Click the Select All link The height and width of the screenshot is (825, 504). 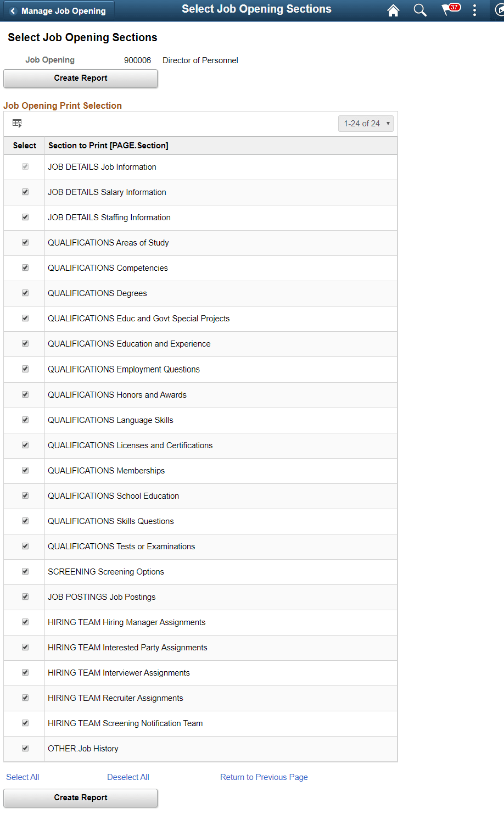pos(23,777)
